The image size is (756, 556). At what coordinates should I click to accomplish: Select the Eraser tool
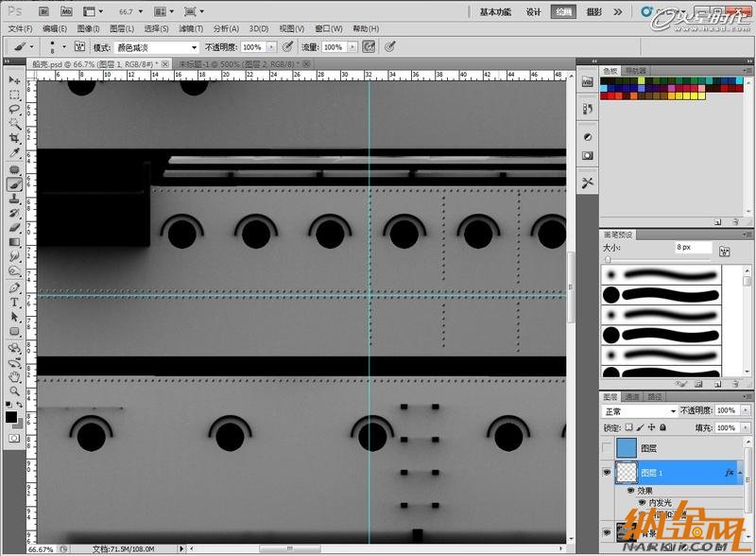coord(14,228)
